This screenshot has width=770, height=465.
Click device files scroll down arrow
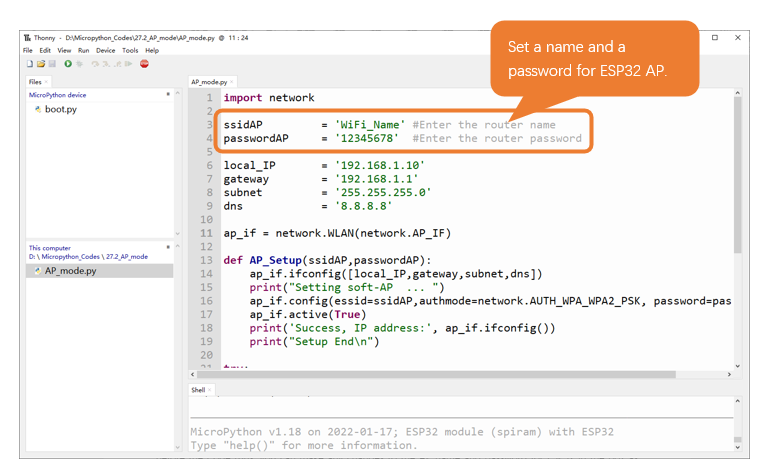click(178, 234)
